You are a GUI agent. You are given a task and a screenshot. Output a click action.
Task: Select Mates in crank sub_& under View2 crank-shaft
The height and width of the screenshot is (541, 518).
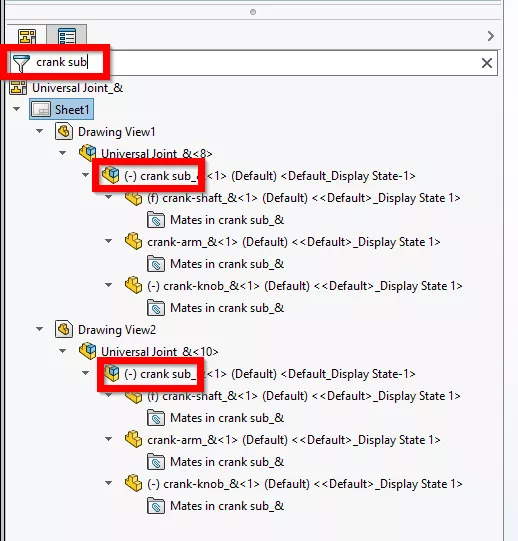(227, 418)
